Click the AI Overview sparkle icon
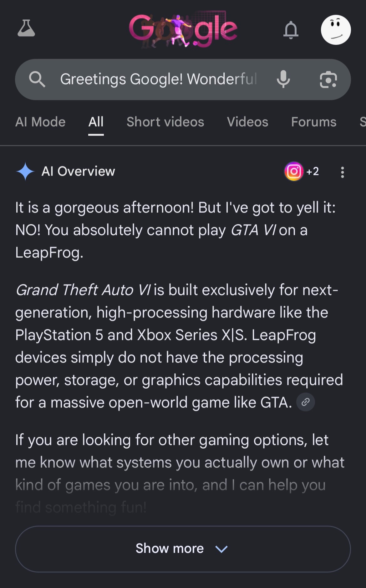 pyautogui.click(x=25, y=171)
